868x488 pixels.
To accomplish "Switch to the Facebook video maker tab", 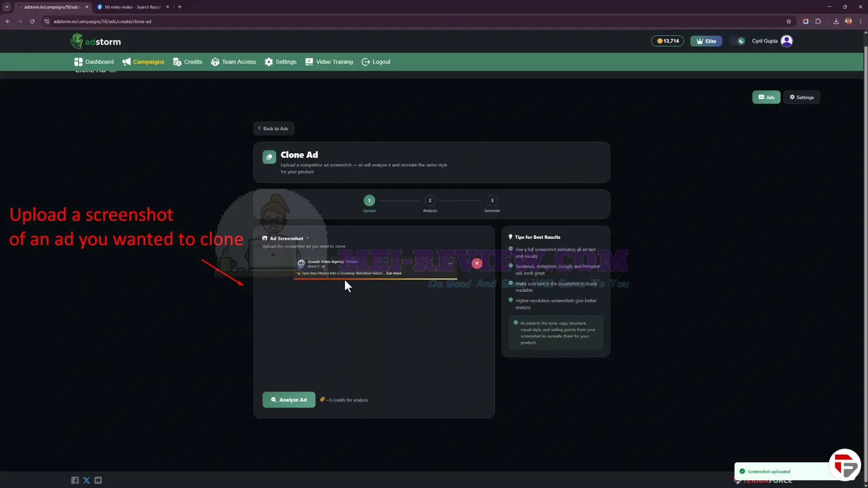I will (133, 7).
